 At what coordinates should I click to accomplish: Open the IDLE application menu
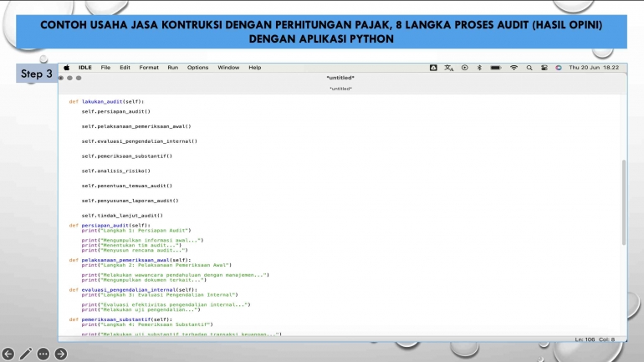click(x=85, y=68)
